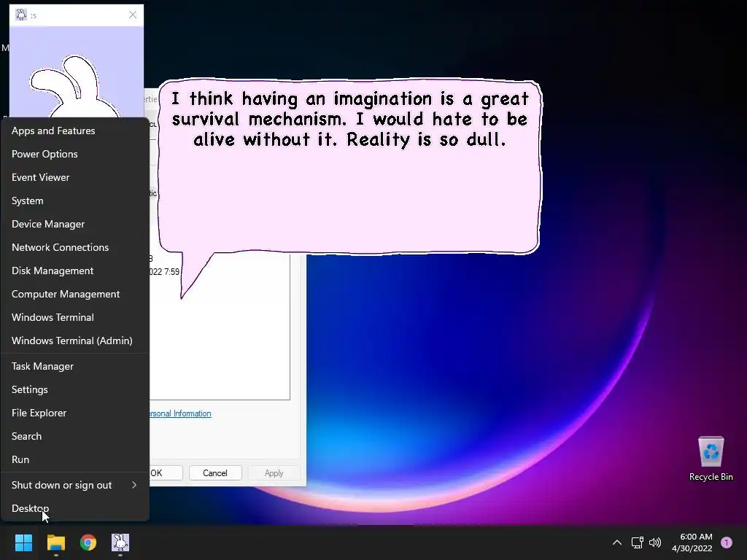This screenshot has width=747, height=560.
Task: Open Network Connections
Action: point(75,247)
